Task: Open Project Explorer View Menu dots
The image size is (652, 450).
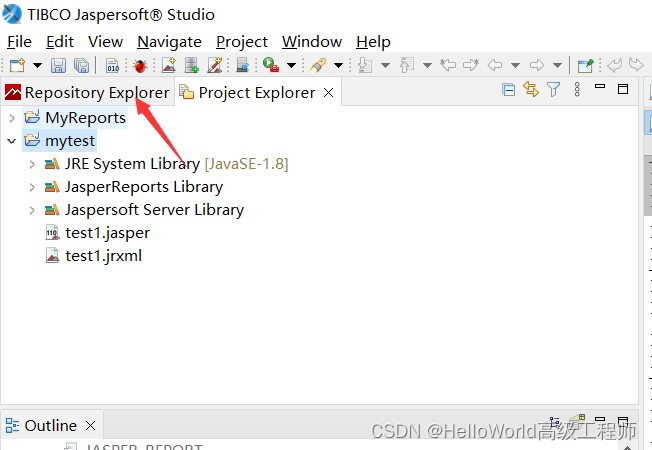Action: (577, 89)
